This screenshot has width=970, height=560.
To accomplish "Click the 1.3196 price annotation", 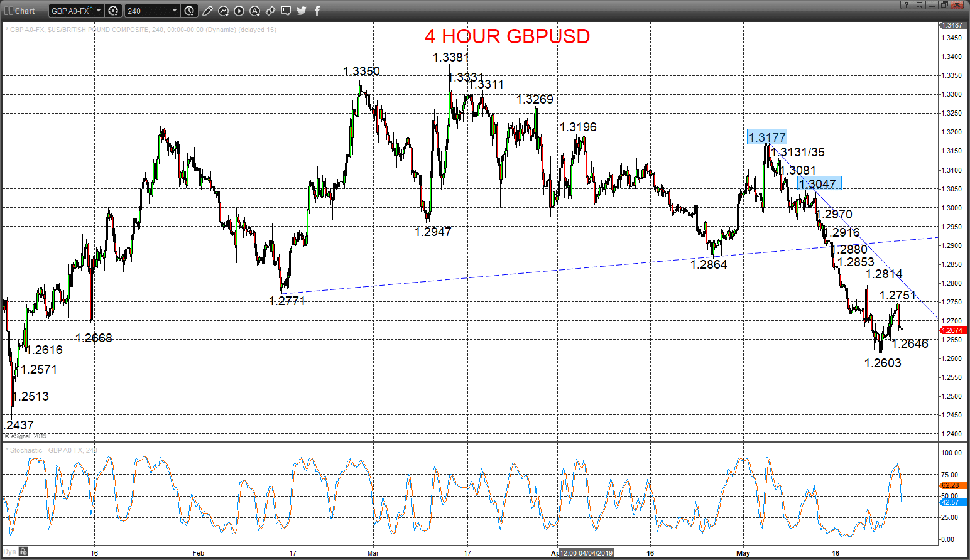I will pos(578,127).
